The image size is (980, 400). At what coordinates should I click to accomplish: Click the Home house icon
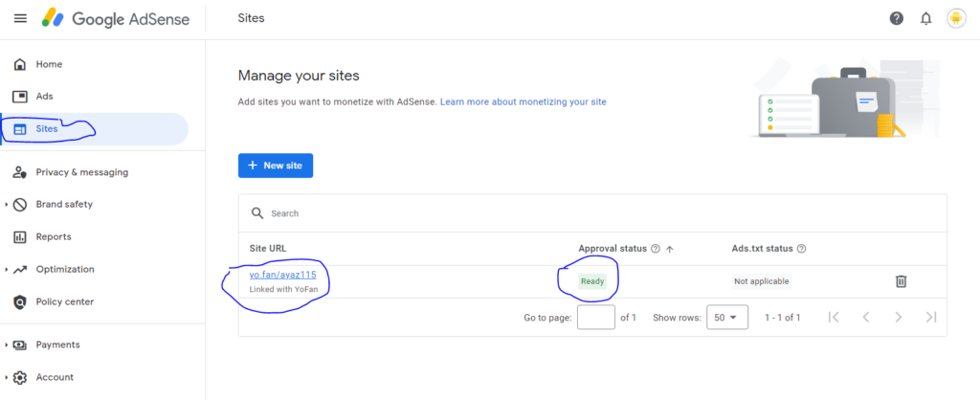click(20, 64)
